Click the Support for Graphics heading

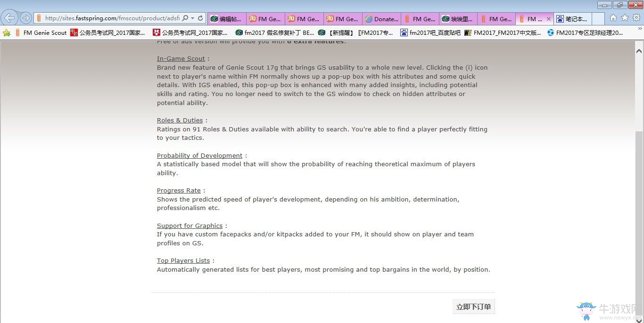click(190, 226)
